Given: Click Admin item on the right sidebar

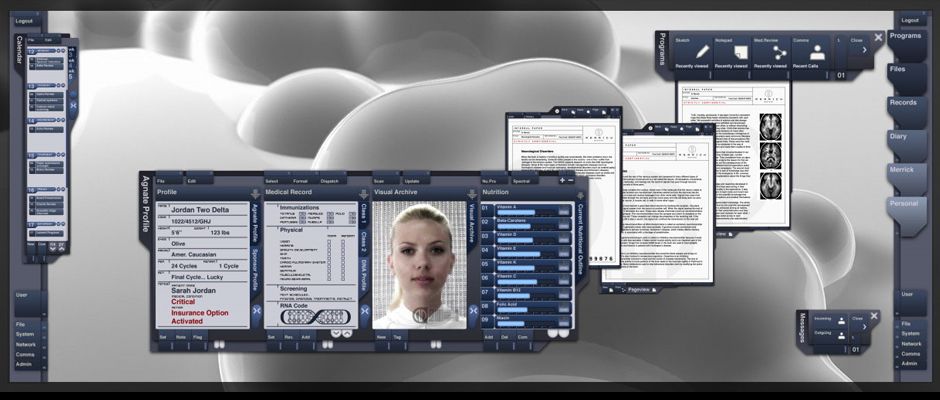Looking at the screenshot, I should point(909,364).
